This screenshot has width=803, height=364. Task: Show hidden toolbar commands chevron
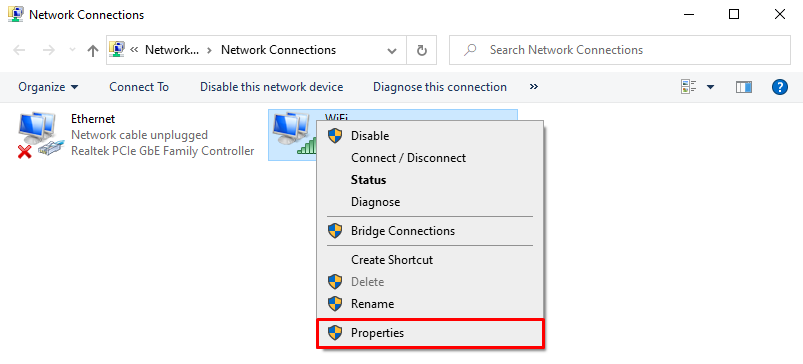click(x=534, y=87)
